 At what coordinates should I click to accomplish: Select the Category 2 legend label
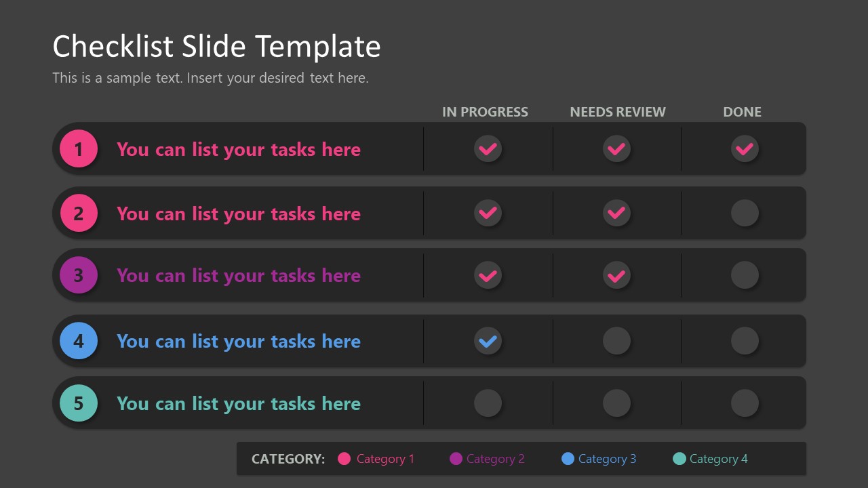coord(495,459)
